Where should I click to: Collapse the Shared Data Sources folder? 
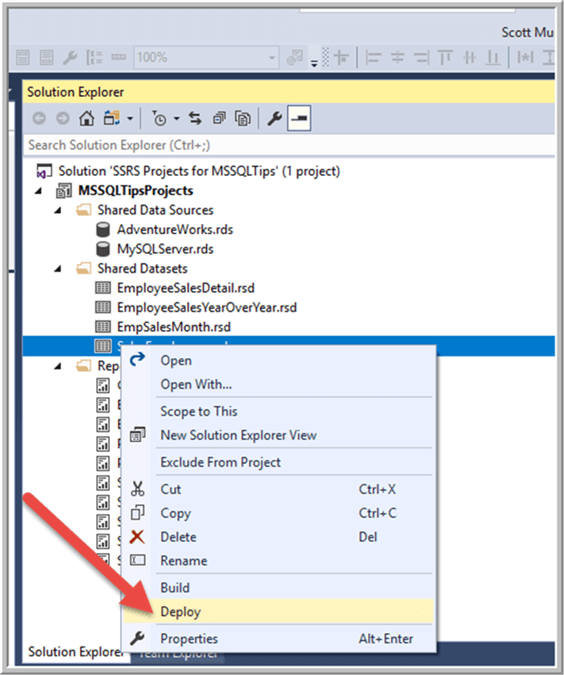pos(58,210)
